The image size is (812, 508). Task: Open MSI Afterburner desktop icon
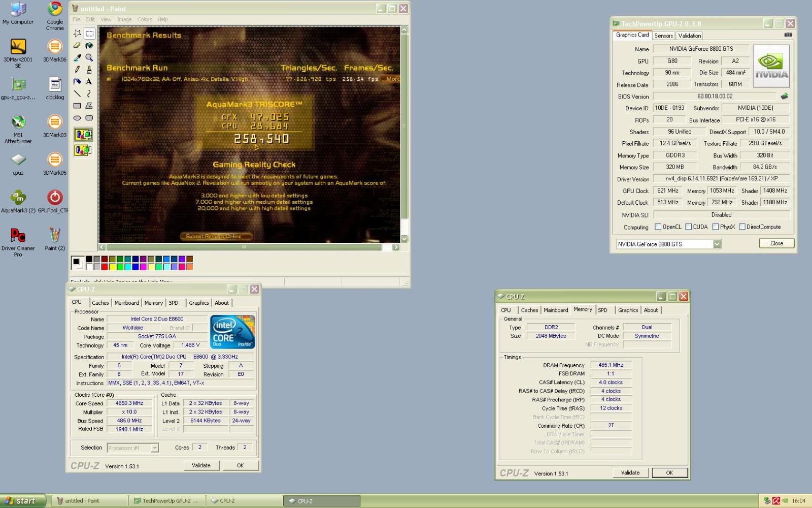[18, 129]
